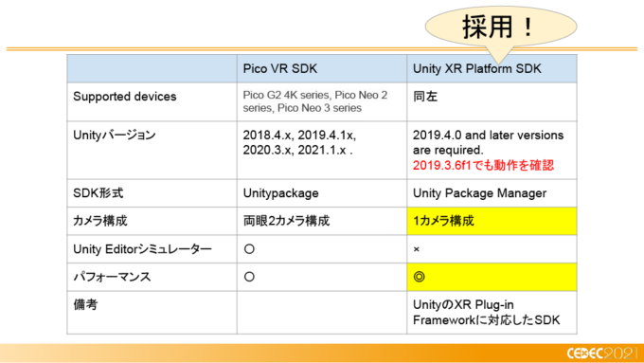Click the circle mark in Unity Editorシミュレーター row
The height and width of the screenshot is (363, 644).
249,249
